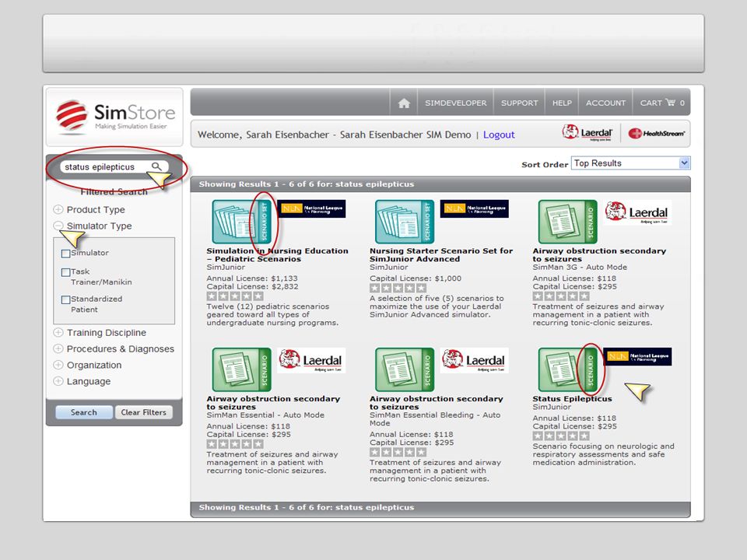The width and height of the screenshot is (747, 560).
Task: Open the Sort Order dropdown
Action: click(631, 163)
